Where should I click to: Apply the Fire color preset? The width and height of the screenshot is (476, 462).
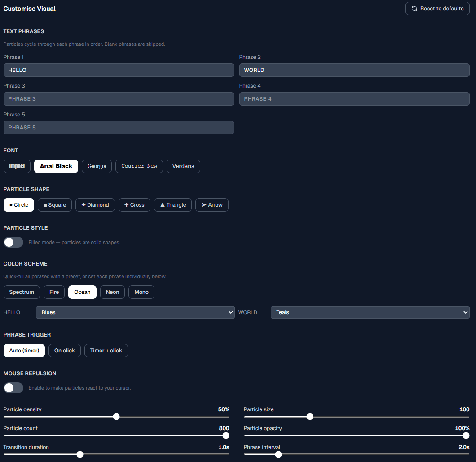54,292
